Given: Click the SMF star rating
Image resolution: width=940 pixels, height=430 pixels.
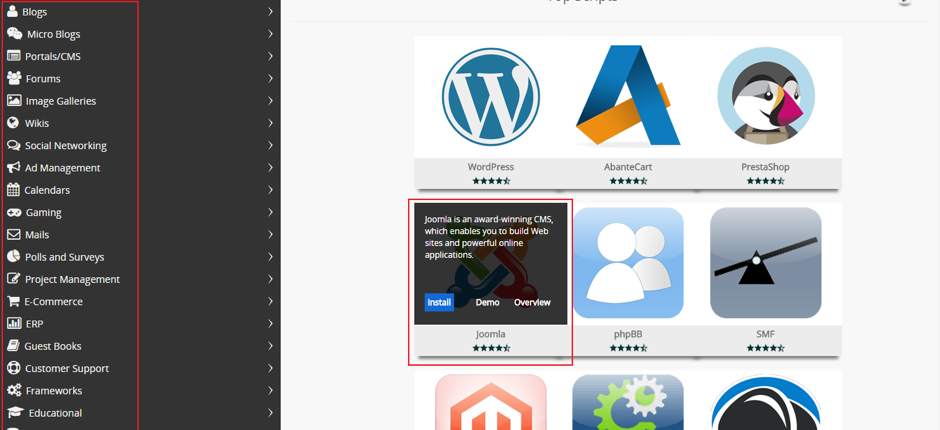Looking at the screenshot, I should point(766,348).
